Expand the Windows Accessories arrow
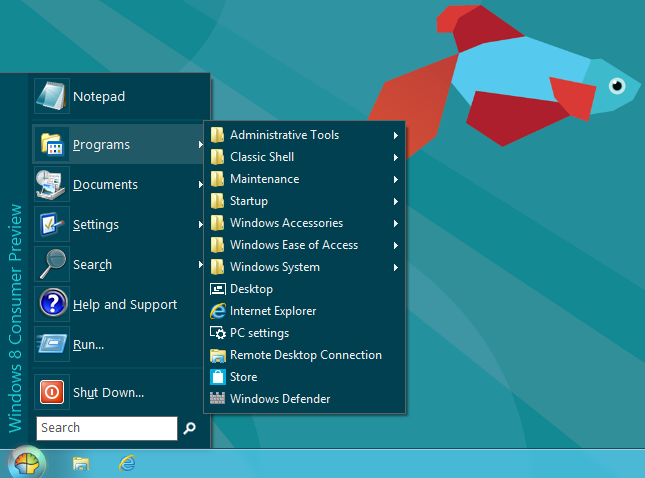 pyautogui.click(x=395, y=223)
